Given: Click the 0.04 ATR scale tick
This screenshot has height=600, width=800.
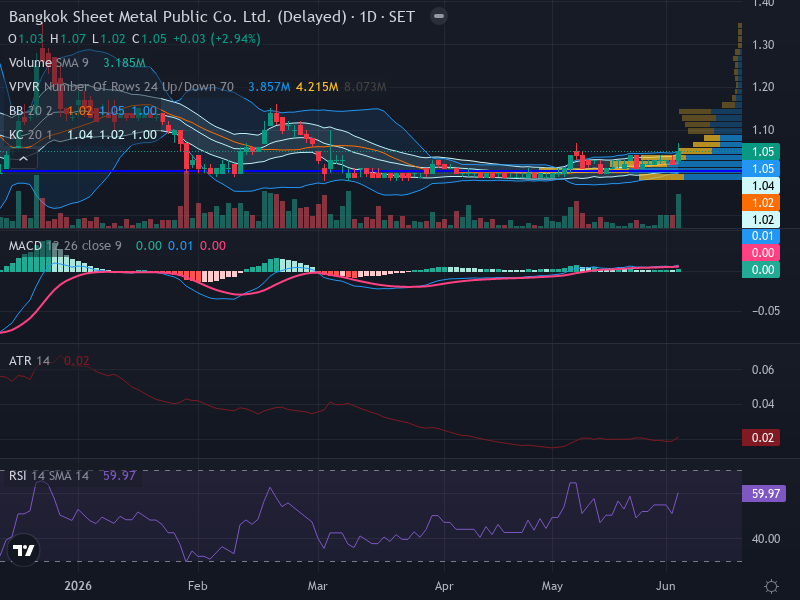Looking at the screenshot, I should click(x=763, y=404).
